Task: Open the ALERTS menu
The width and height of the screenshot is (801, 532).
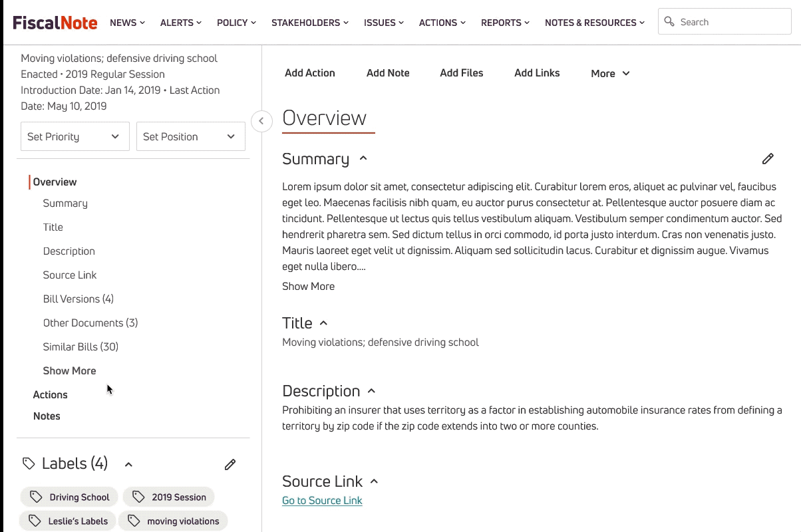Action: (181, 23)
